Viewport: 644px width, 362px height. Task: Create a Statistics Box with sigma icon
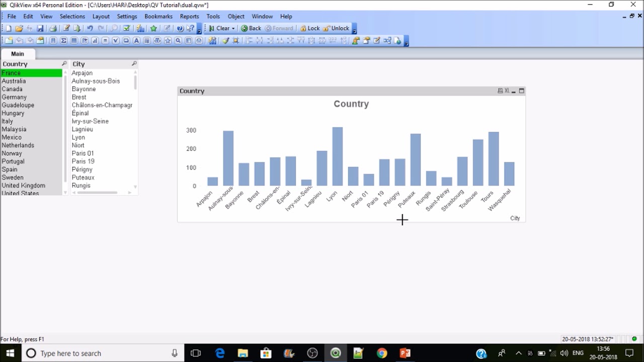(63, 41)
